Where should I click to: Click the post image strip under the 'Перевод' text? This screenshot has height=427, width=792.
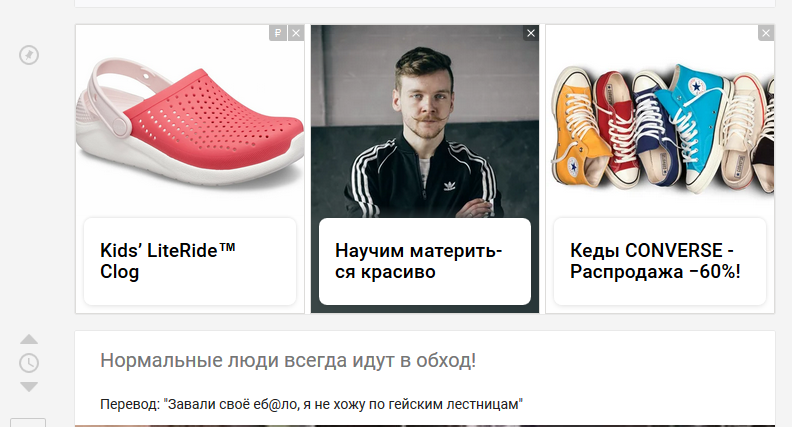pos(425,425)
